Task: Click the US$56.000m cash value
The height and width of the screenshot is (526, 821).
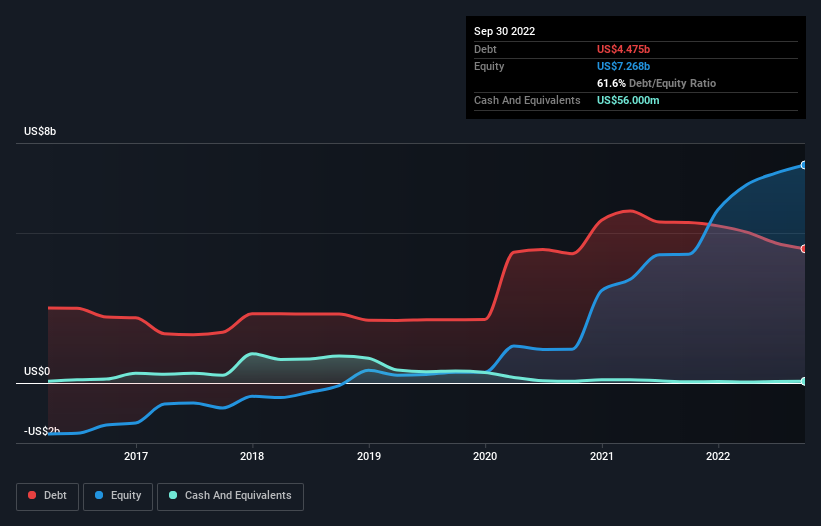Action: [x=628, y=100]
